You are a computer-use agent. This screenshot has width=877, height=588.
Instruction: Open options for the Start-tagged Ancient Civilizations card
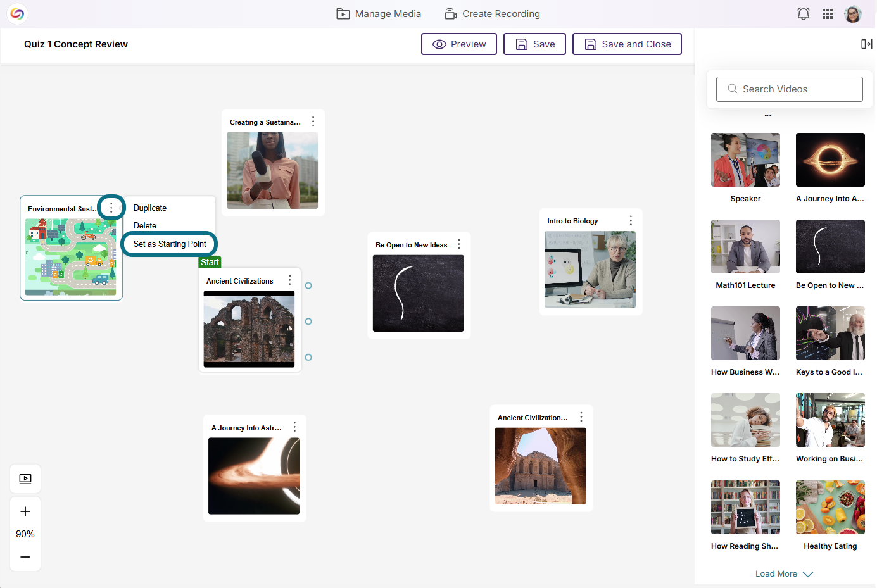pyautogui.click(x=290, y=280)
